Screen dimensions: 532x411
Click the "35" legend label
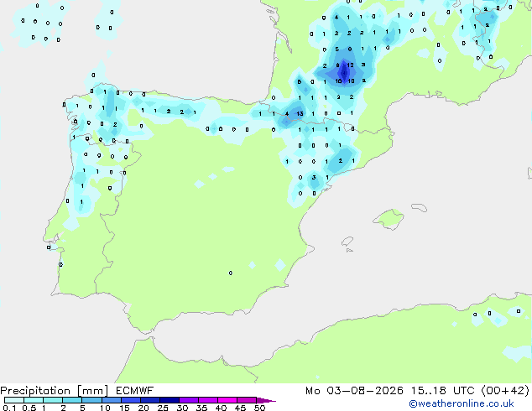tap(201, 408)
